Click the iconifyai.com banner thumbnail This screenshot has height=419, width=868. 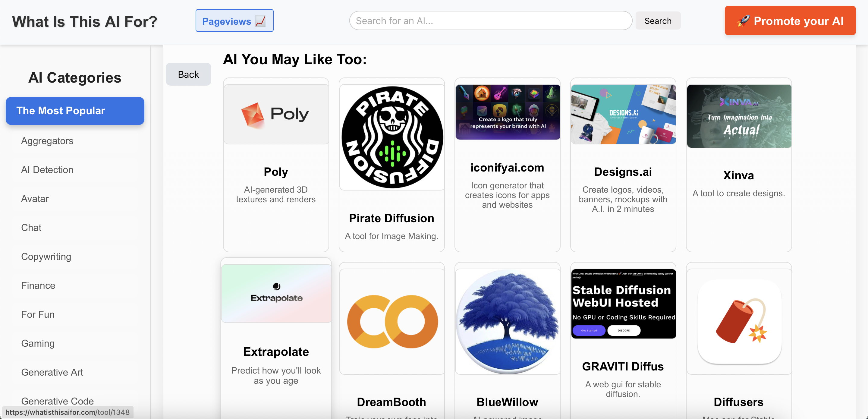507,112
